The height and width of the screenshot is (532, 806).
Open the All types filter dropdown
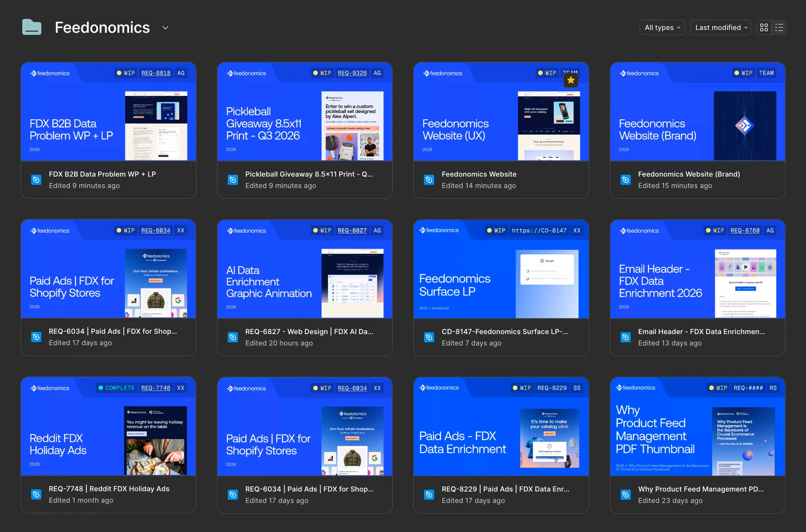click(662, 27)
